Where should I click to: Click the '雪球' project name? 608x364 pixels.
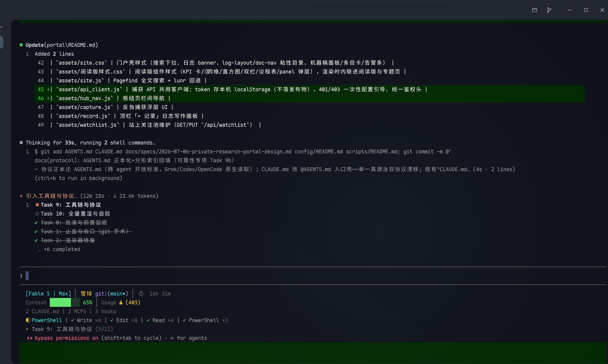(x=86, y=294)
